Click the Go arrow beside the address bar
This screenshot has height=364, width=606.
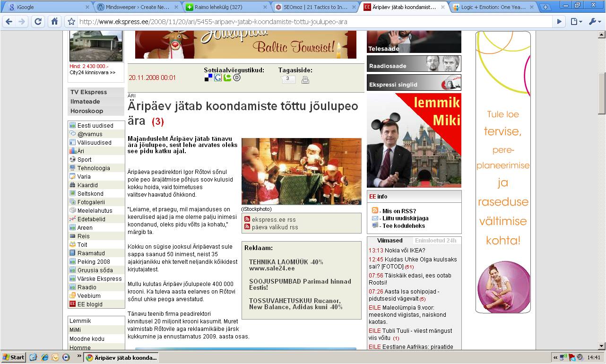point(559,21)
